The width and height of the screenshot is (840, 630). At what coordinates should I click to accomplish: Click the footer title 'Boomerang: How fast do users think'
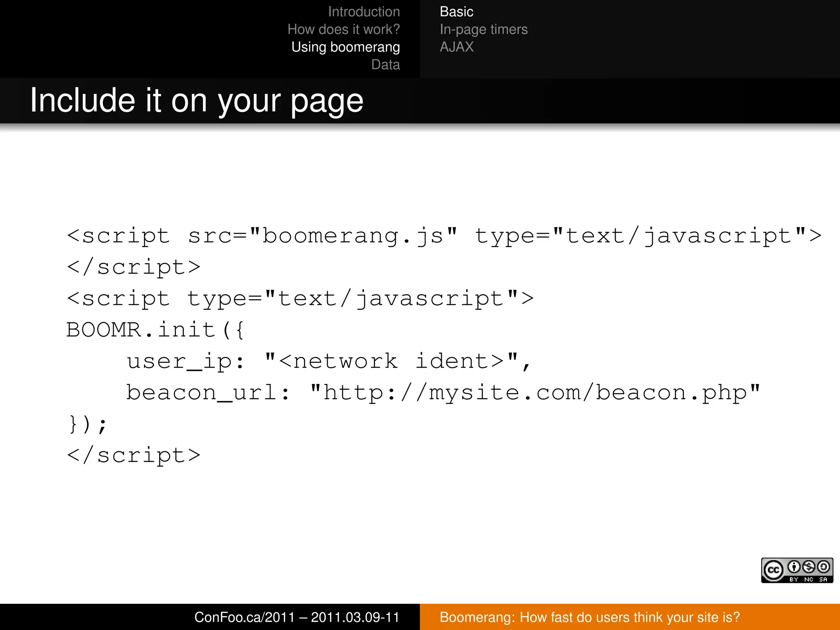[x=590, y=617]
